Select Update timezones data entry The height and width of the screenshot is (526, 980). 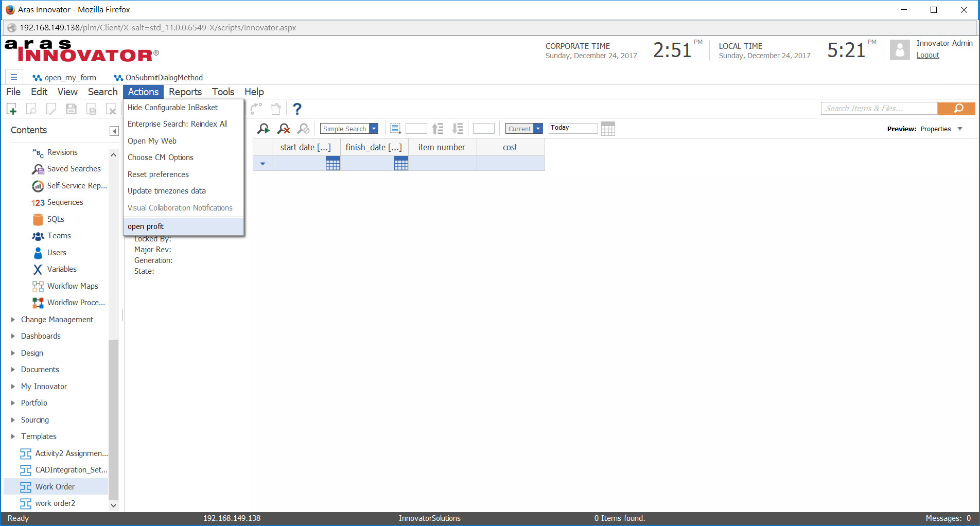183,191
